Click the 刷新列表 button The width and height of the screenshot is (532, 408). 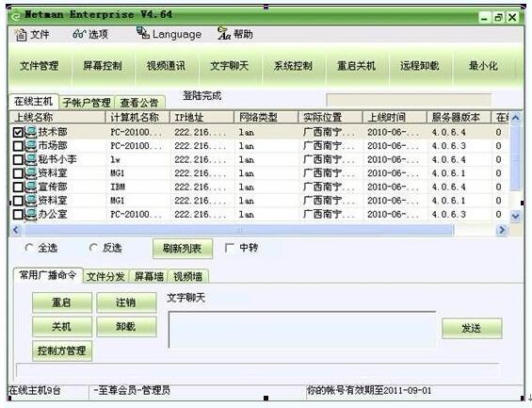pos(183,249)
